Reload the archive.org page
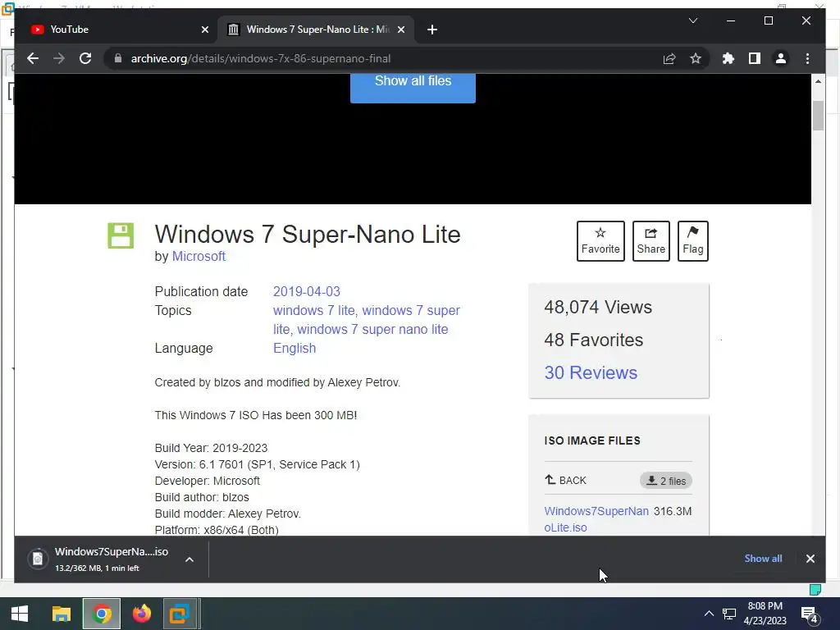The width and height of the screenshot is (840, 630). pyautogui.click(x=85, y=58)
